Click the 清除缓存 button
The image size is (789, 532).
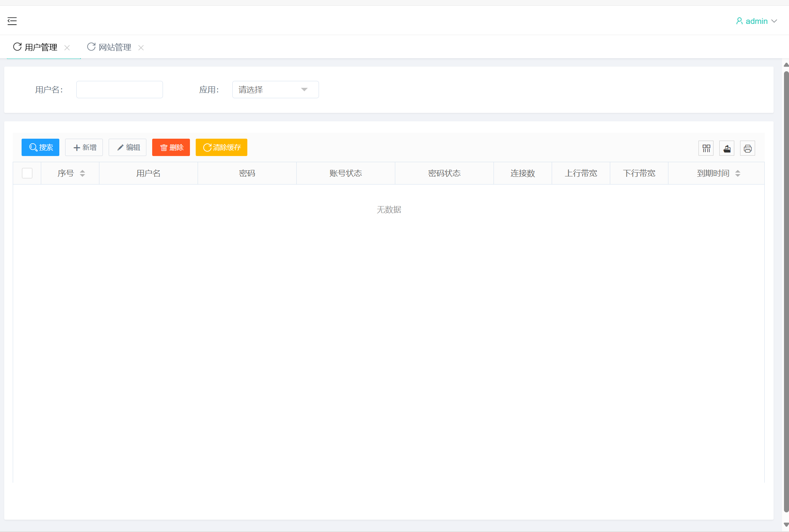(x=222, y=147)
